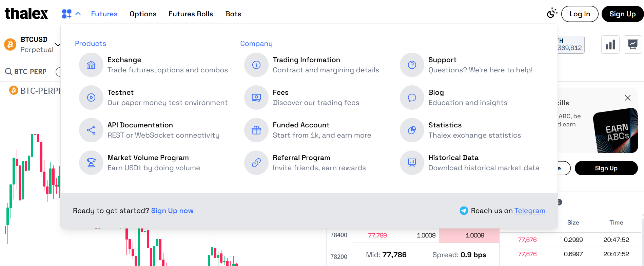The height and width of the screenshot is (266, 644).
Task: Open Funded Account gift icon
Action: pos(256,130)
